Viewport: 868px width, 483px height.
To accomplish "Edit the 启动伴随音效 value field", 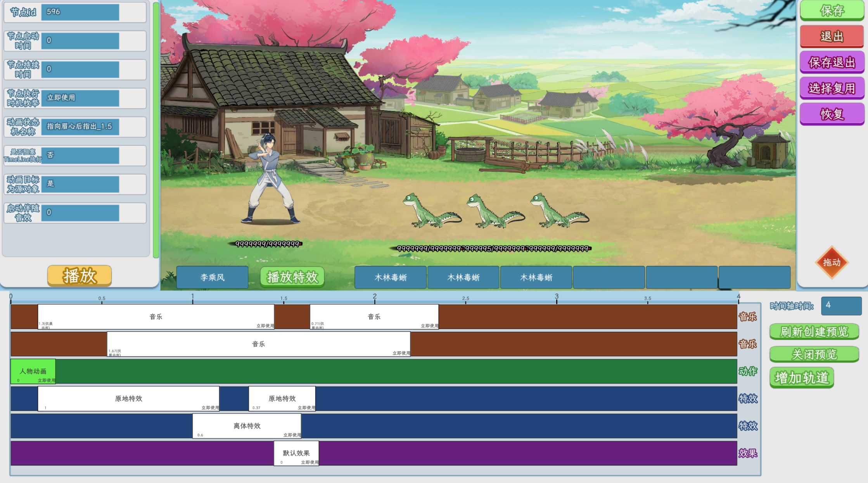I will (x=80, y=213).
